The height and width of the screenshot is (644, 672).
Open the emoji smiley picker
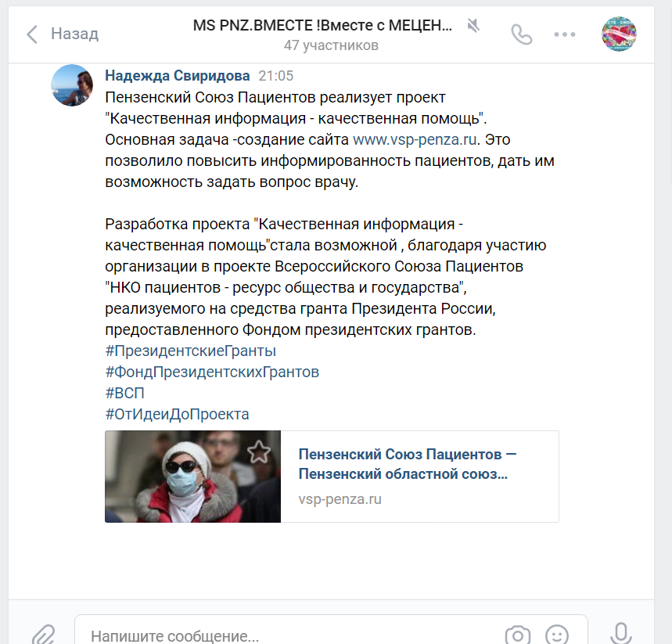coord(557,635)
